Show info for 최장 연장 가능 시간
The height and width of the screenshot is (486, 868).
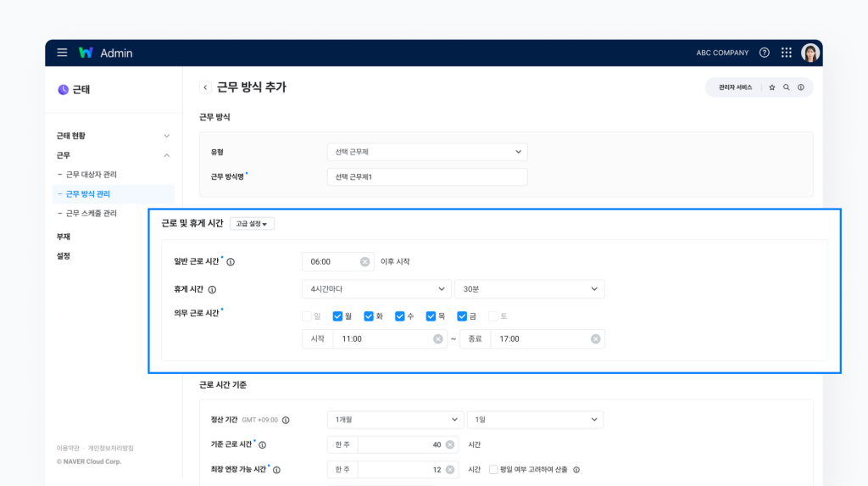point(276,470)
